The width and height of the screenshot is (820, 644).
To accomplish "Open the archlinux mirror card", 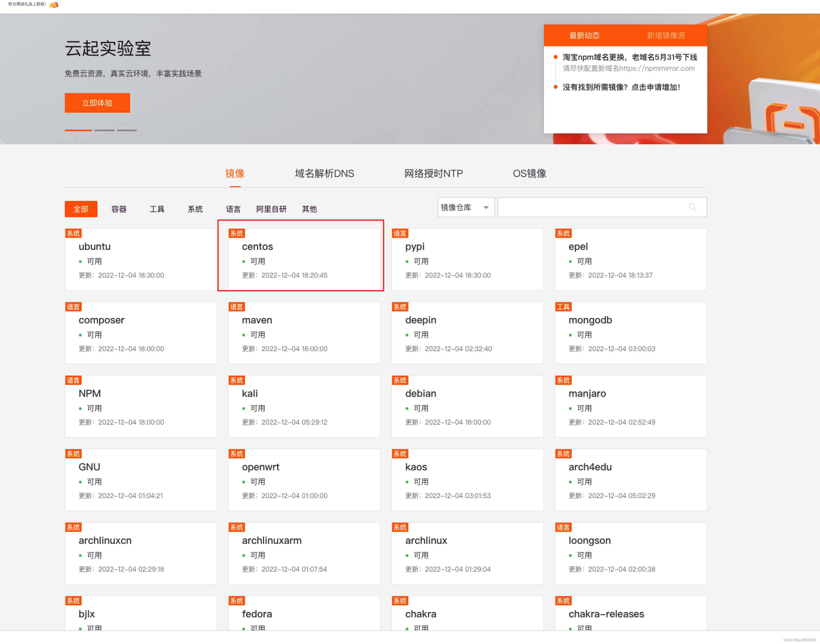I will [467, 554].
